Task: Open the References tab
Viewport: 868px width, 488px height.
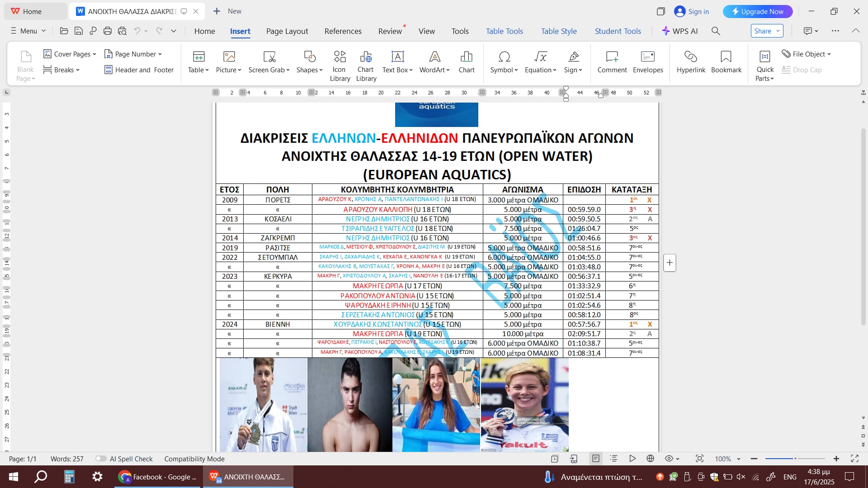Action: tap(343, 31)
